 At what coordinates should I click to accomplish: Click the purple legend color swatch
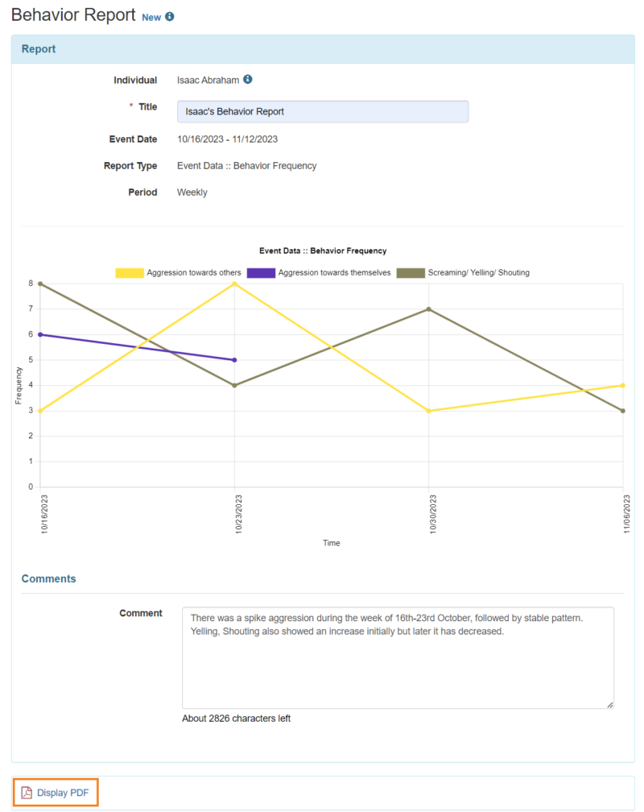point(262,272)
